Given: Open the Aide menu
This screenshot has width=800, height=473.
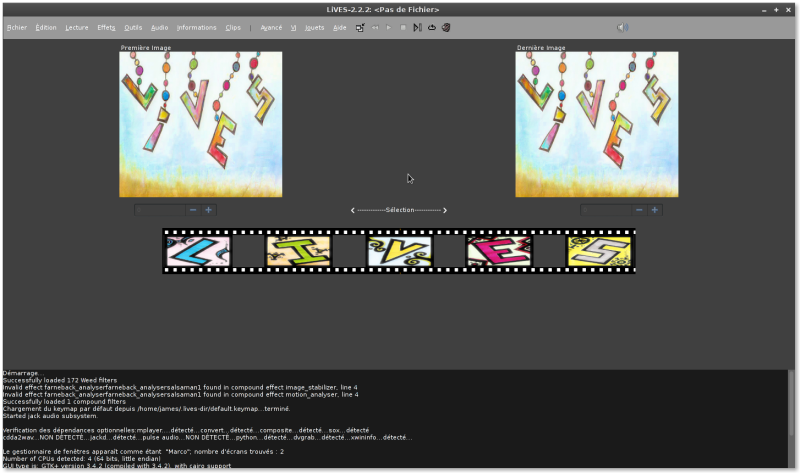Looking at the screenshot, I should click(340, 28).
